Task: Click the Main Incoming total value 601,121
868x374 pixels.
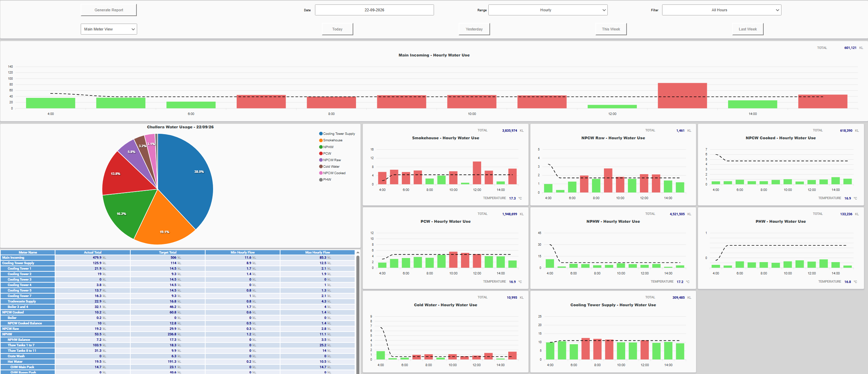Action: (x=850, y=48)
